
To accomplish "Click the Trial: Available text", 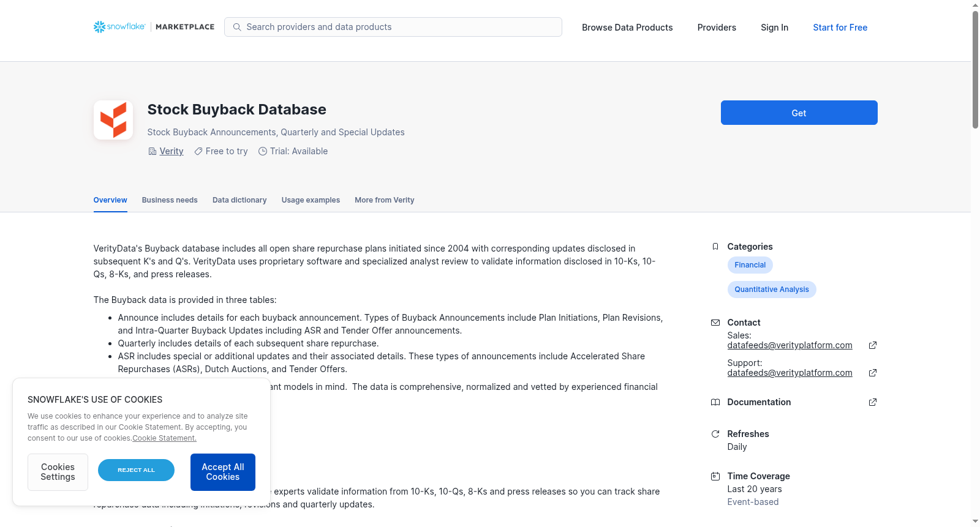I will (299, 151).
